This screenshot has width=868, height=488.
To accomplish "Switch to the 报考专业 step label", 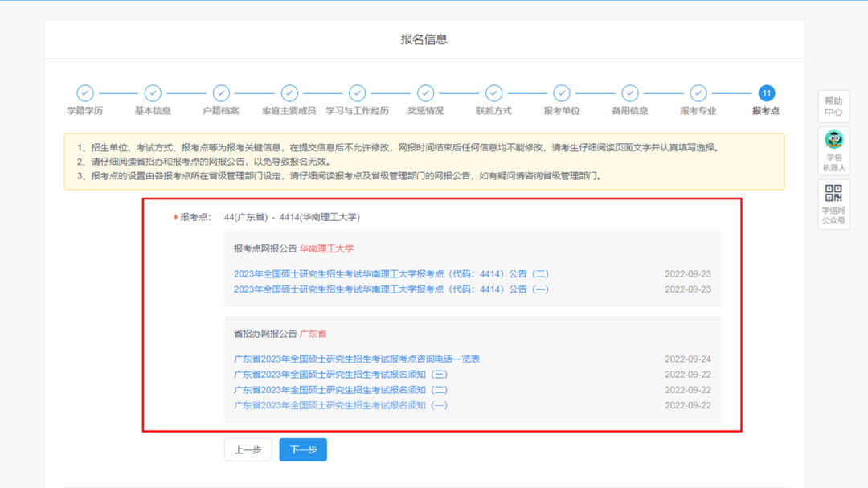I will pos(698,111).
